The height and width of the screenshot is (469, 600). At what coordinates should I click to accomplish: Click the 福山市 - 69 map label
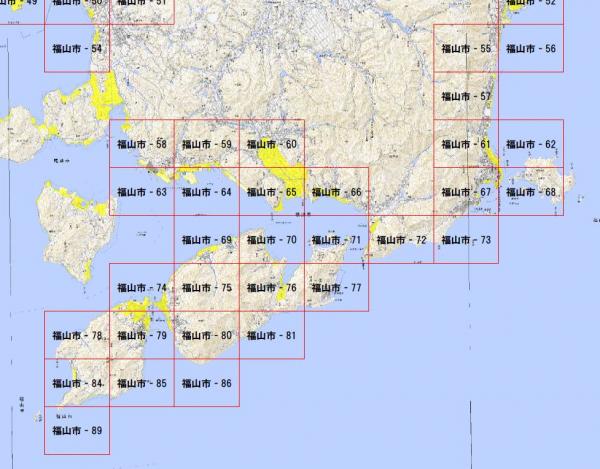click(x=207, y=240)
